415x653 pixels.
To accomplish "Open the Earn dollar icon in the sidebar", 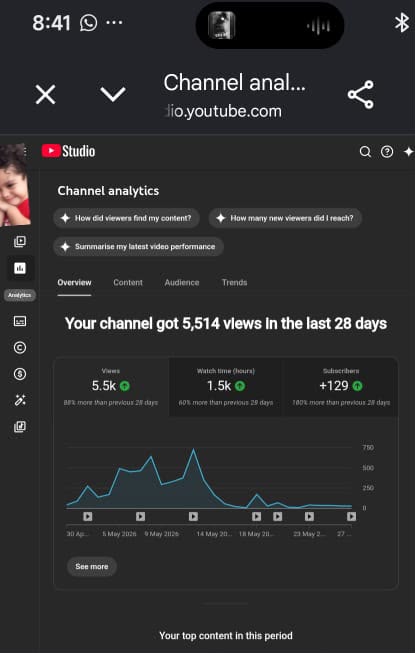I will point(20,374).
